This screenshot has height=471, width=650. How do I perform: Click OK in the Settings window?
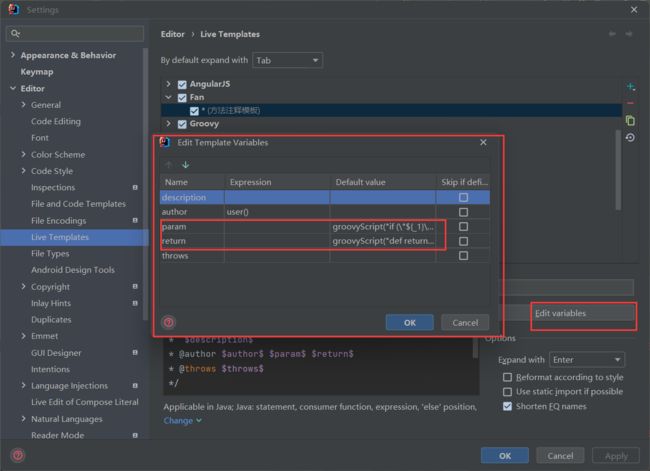coord(504,456)
